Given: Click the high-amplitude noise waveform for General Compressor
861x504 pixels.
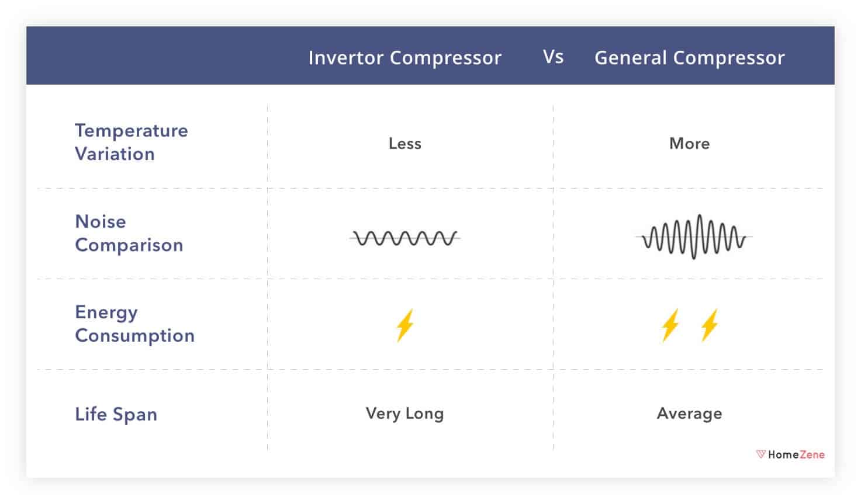Looking at the screenshot, I should (x=694, y=237).
